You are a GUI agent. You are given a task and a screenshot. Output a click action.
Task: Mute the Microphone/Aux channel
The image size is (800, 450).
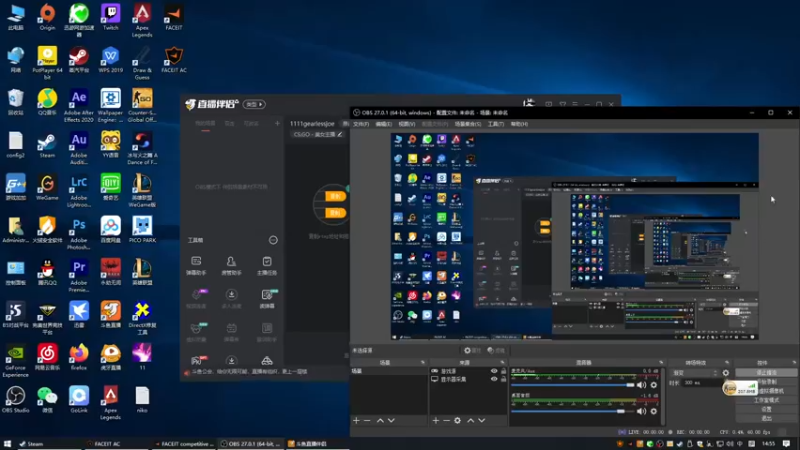tap(641, 385)
